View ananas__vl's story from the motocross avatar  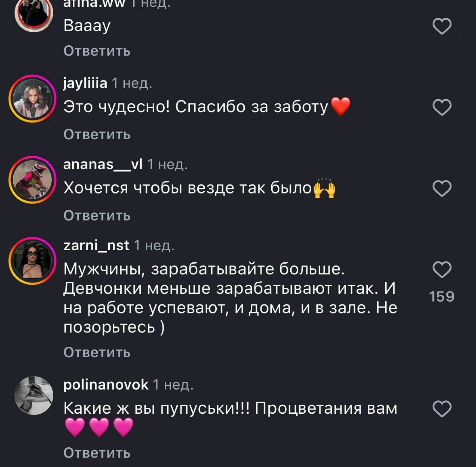pyautogui.click(x=32, y=180)
